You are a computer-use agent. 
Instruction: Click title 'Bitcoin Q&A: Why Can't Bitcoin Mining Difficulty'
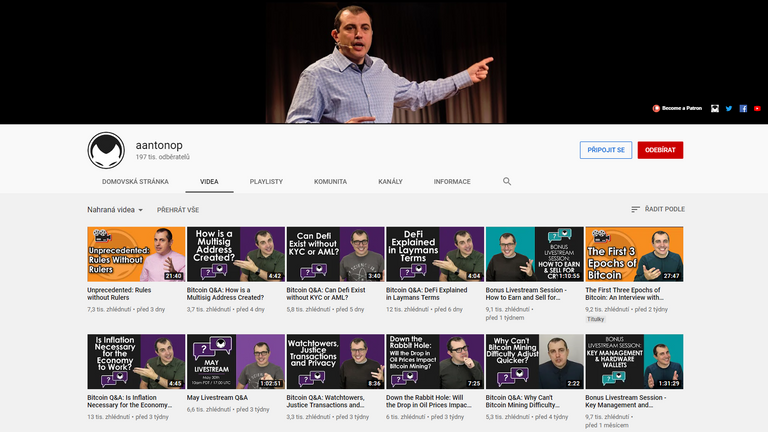click(523, 401)
